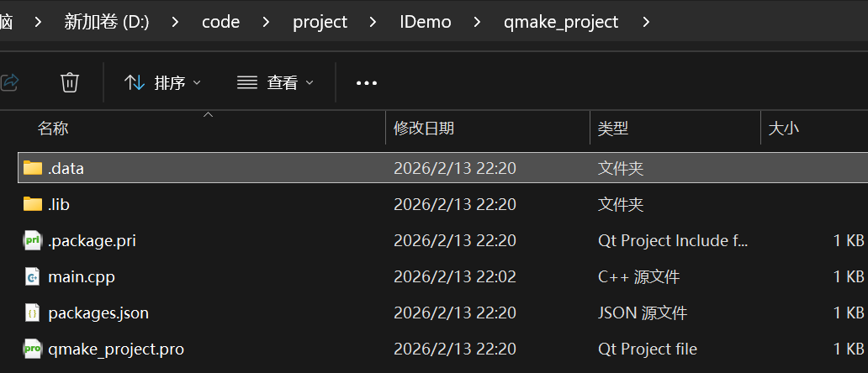Image resolution: width=868 pixels, height=373 pixels.
Task: Sort by the 修改日期 column header
Action: [424, 129]
